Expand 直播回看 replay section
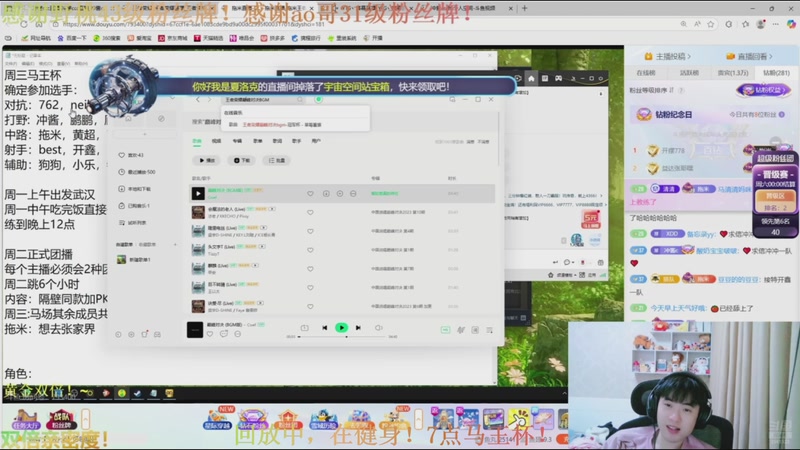 pos(749,56)
